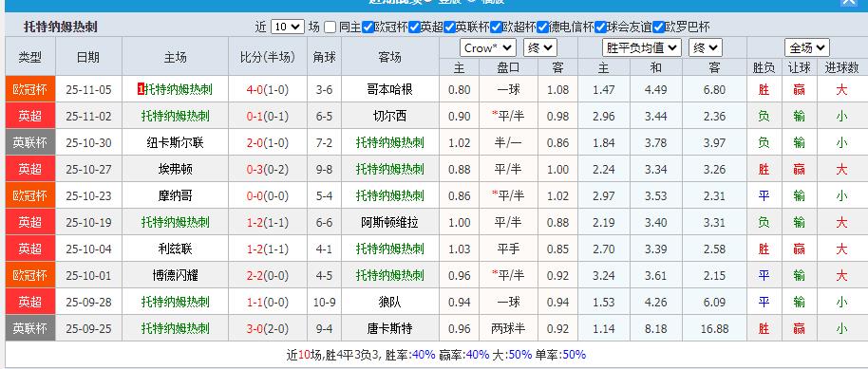
Task: Click the 16.88 away odds value
Action: pyautogui.click(x=714, y=328)
